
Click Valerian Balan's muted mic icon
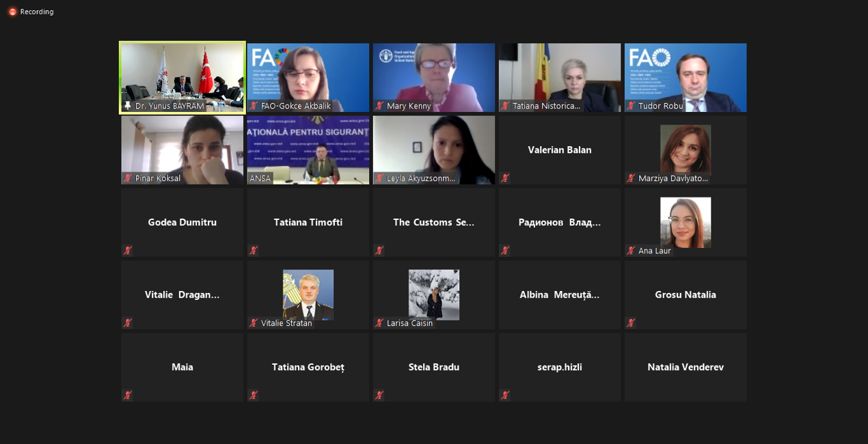[x=505, y=178]
